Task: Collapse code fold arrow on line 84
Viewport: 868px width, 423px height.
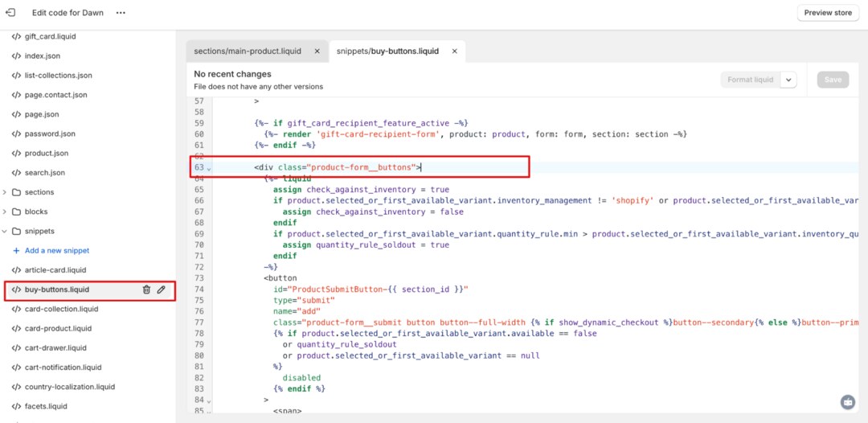Action: click(x=209, y=400)
